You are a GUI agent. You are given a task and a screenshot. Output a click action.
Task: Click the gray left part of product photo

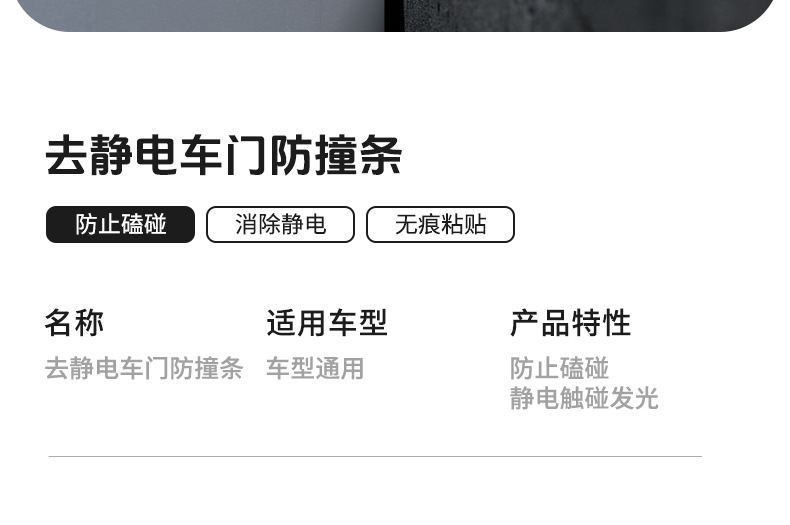pyautogui.click(x=202, y=15)
